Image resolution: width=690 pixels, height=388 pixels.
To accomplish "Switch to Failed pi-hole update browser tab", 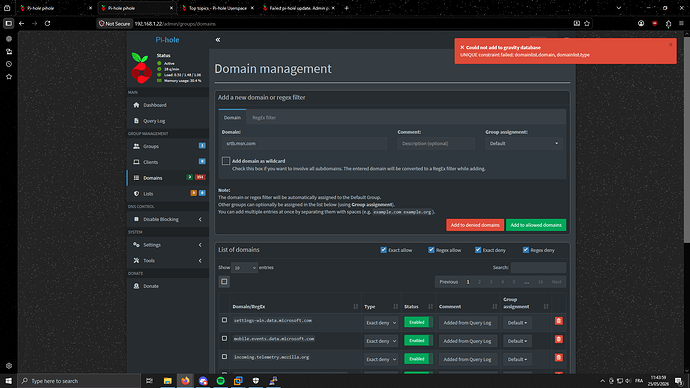I will click(299, 8).
